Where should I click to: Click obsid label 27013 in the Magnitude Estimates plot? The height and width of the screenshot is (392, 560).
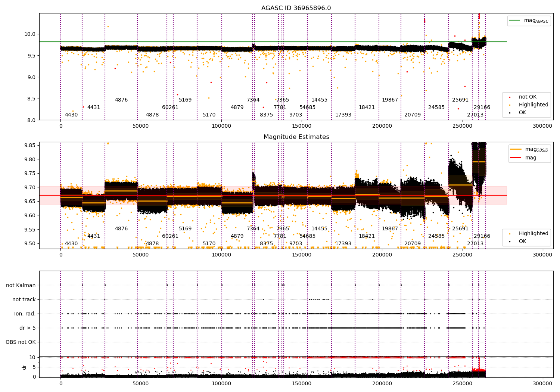(475, 244)
